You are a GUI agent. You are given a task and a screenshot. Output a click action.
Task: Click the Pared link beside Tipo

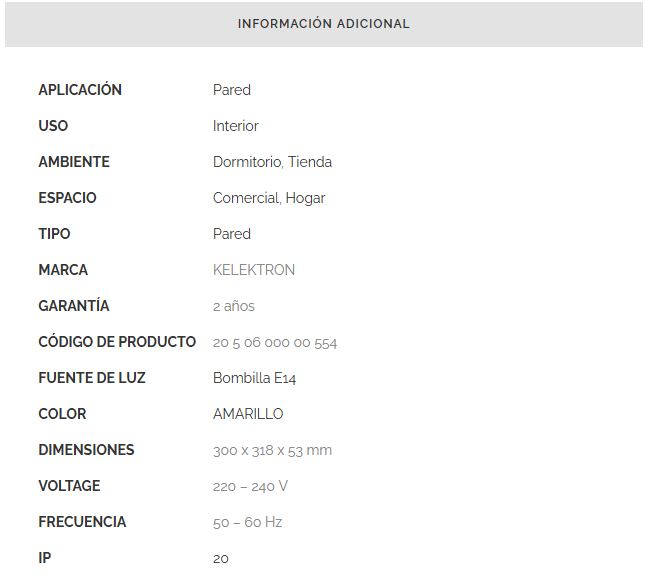(x=232, y=234)
